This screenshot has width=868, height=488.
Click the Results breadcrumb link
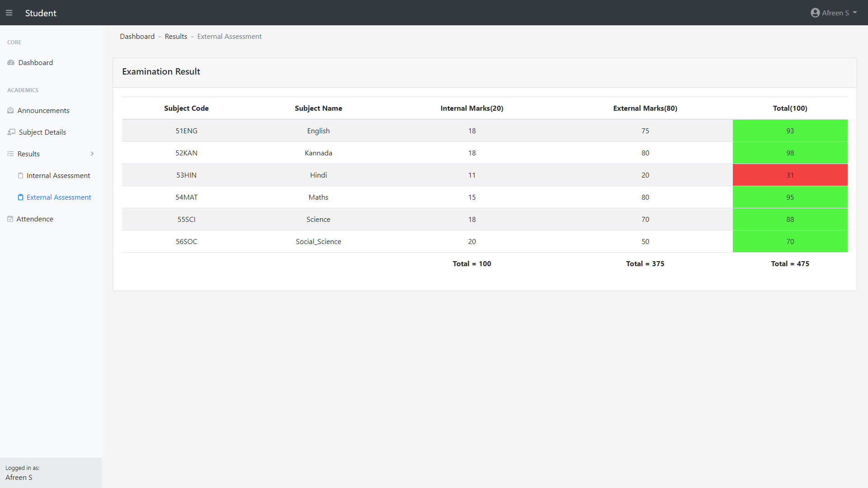(x=176, y=37)
